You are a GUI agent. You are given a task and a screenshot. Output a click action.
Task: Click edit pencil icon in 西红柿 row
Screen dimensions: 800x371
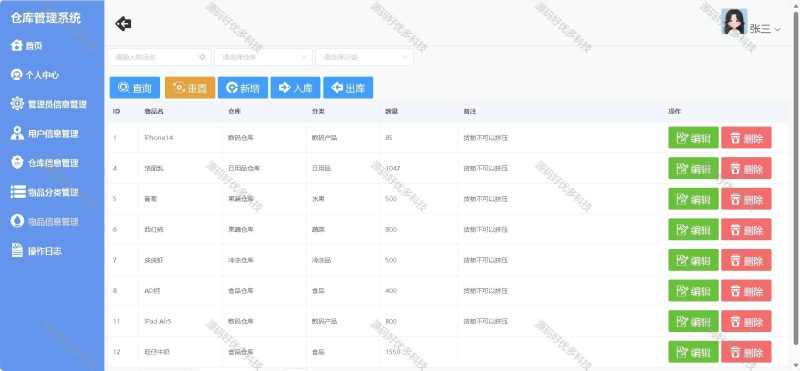pyautogui.click(x=682, y=230)
